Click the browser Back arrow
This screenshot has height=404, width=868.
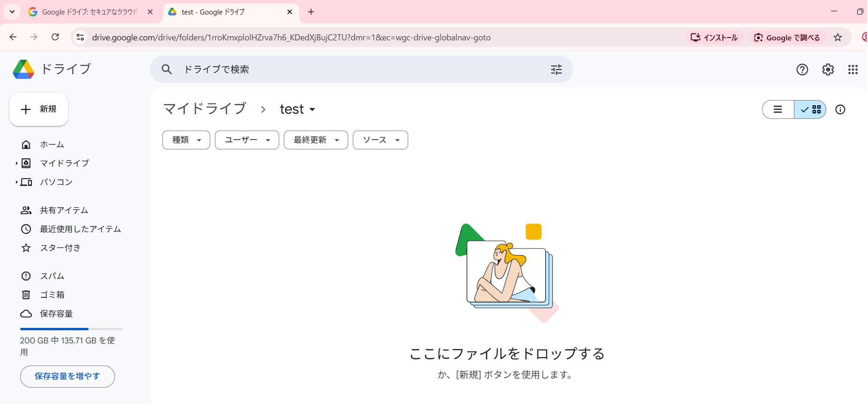point(13,37)
